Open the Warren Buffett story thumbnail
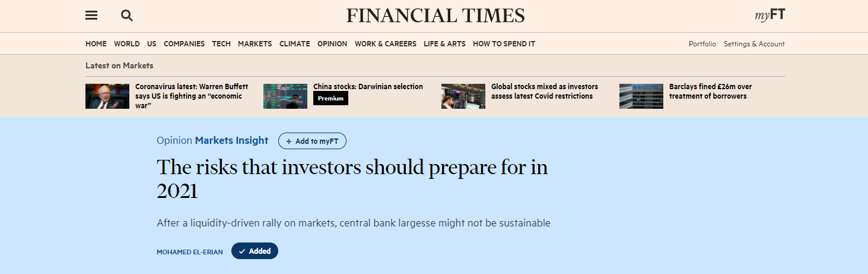 107,96
